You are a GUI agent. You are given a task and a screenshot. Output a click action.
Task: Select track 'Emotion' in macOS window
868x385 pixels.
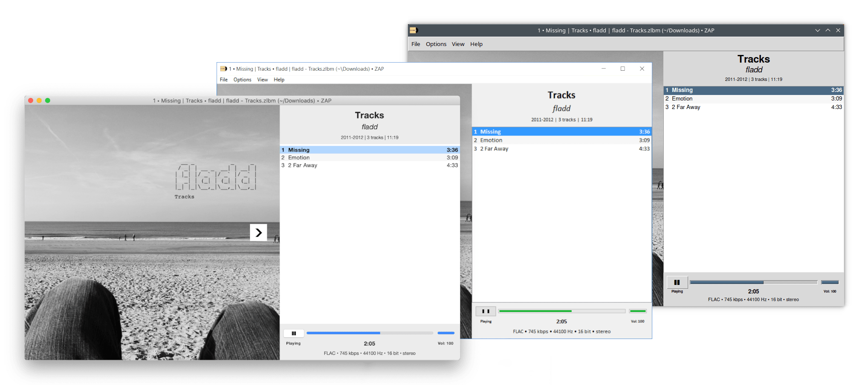coord(370,158)
